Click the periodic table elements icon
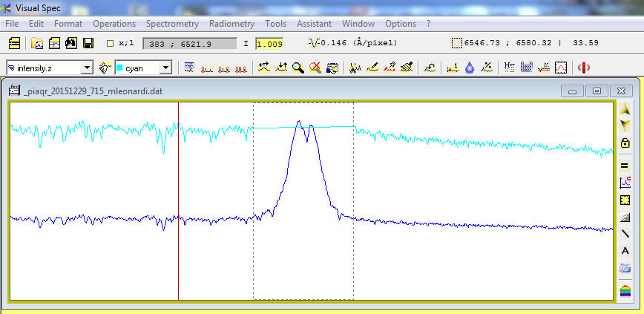 point(527,68)
